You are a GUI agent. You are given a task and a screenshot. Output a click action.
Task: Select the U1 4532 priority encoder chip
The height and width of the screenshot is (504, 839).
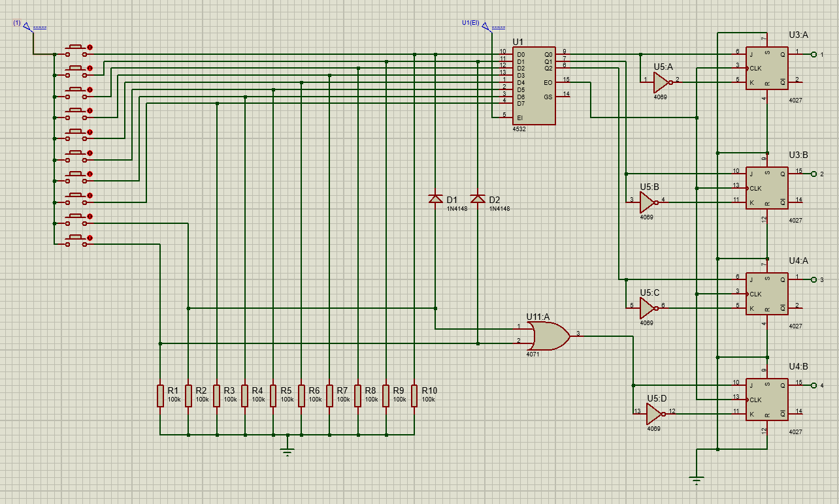point(534,86)
